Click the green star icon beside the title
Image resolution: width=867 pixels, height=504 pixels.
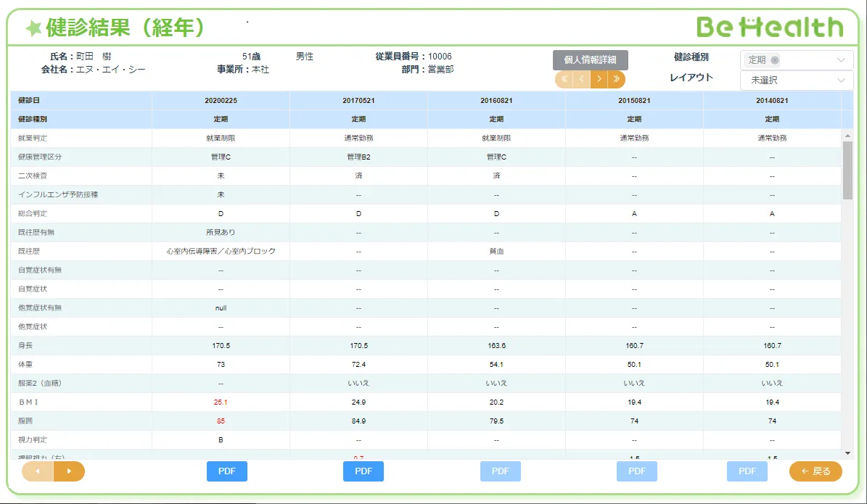coord(33,28)
